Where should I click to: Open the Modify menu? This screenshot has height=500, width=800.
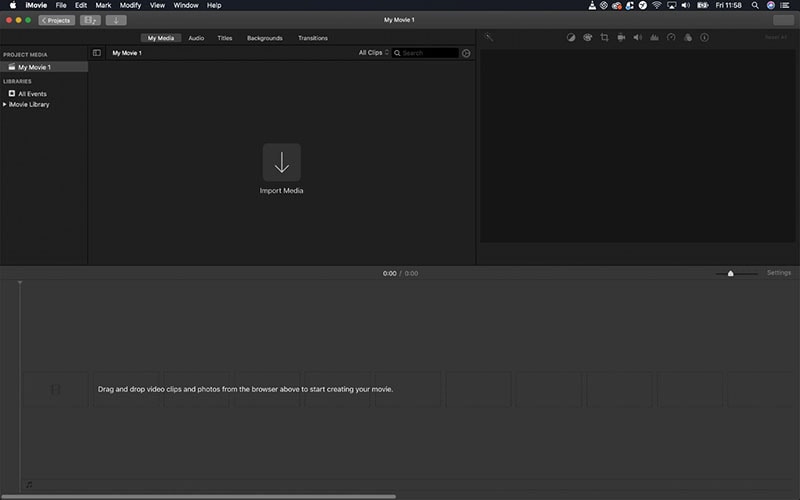click(130, 5)
